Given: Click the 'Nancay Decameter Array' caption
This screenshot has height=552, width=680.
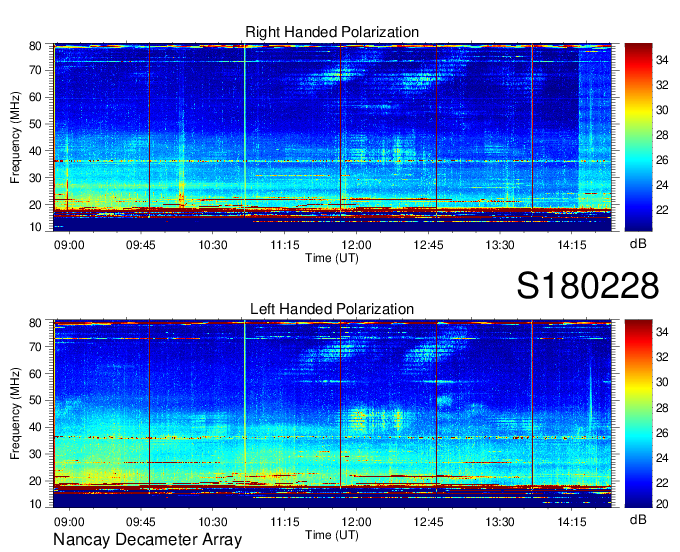Looking at the screenshot, I should [x=147, y=540].
